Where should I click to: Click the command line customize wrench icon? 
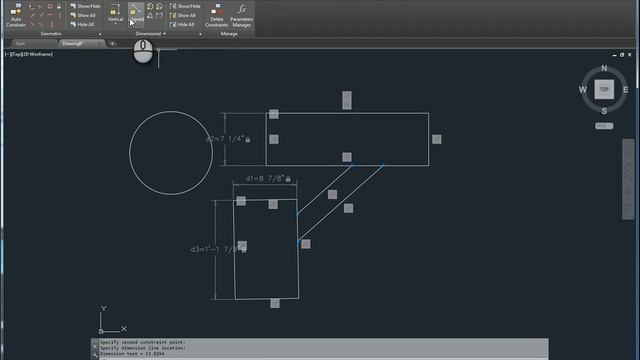point(95,355)
